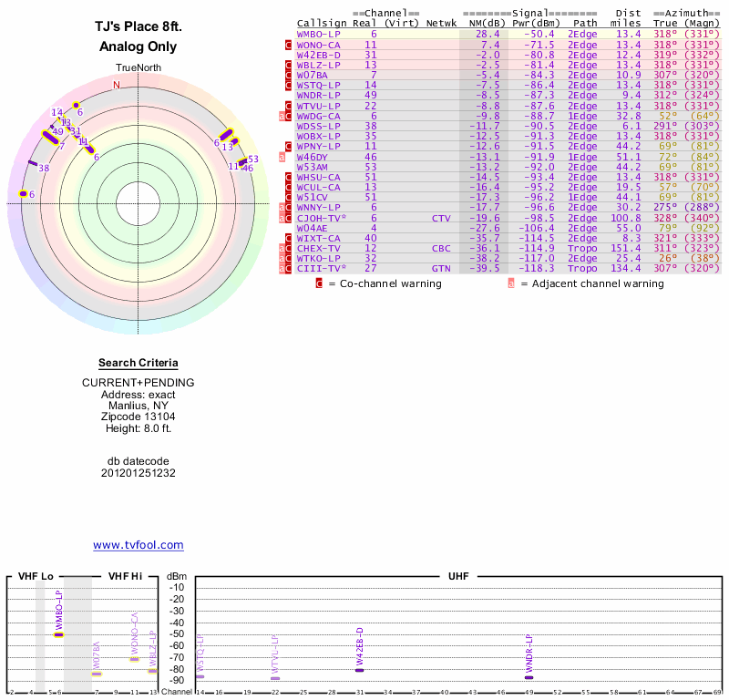Click the pink adjacent channel legend icon
The image size is (729, 700).
click(511, 283)
